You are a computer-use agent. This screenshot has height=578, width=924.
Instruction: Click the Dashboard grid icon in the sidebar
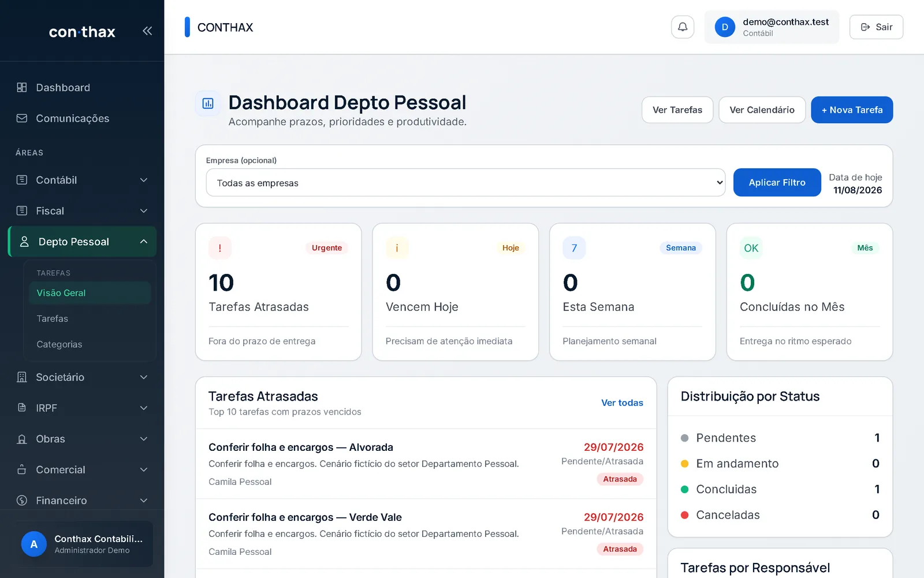pyautogui.click(x=22, y=87)
